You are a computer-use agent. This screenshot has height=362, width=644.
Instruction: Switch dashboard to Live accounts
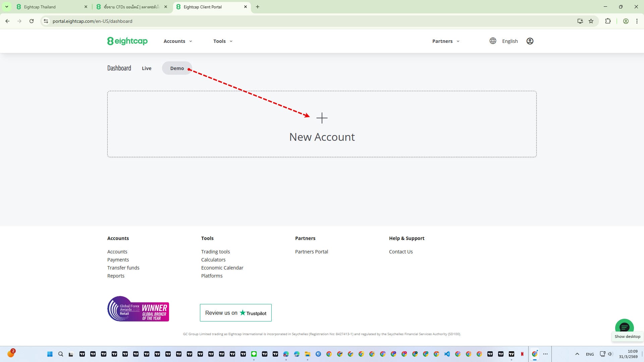tap(147, 68)
